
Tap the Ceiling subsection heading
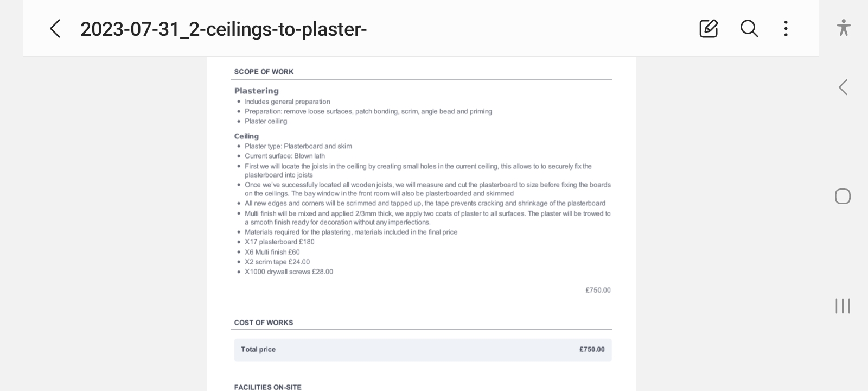click(246, 136)
